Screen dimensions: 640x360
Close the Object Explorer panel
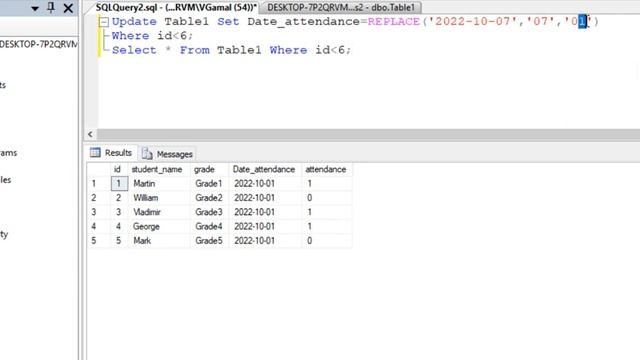pyautogui.click(x=68, y=8)
